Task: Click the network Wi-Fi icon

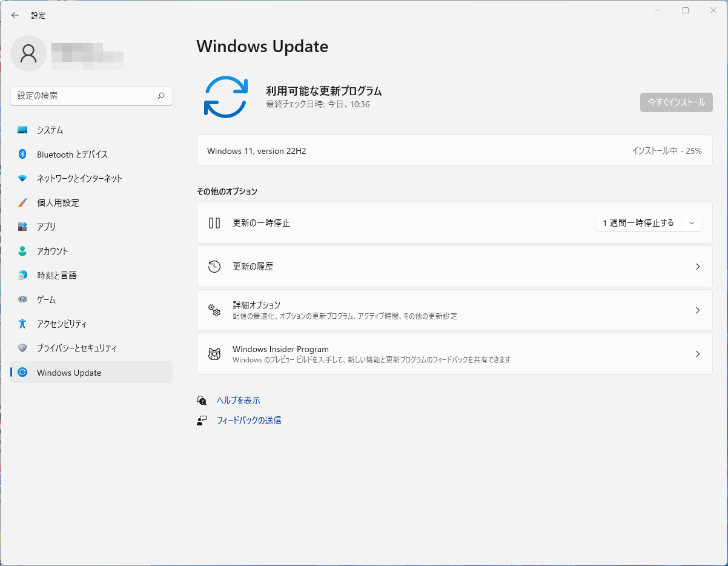Action: pyautogui.click(x=22, y=179)
